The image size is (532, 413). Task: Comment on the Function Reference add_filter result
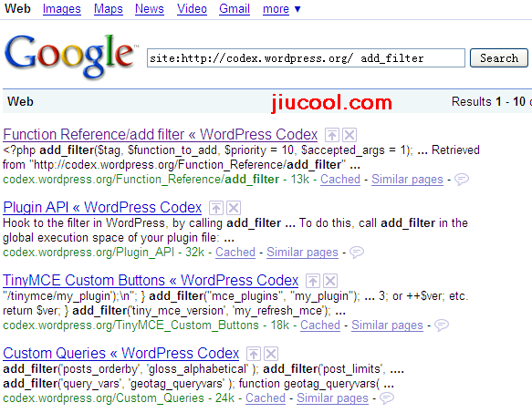[462, 179]
